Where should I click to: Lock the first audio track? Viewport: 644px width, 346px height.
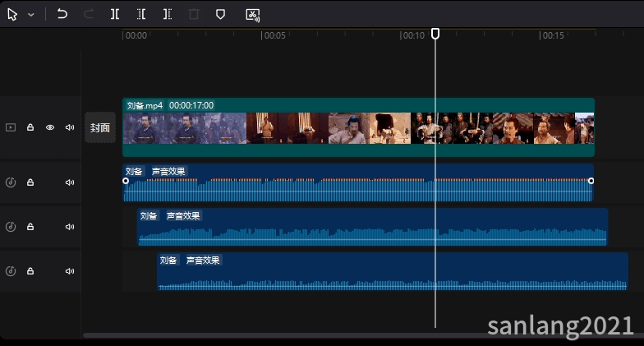coord(30,182)
